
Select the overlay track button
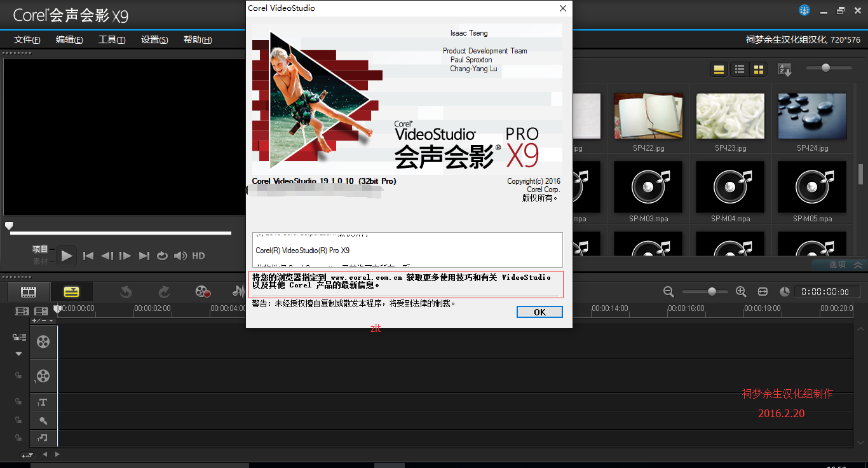pyautogui.click(x=43, y=376)
